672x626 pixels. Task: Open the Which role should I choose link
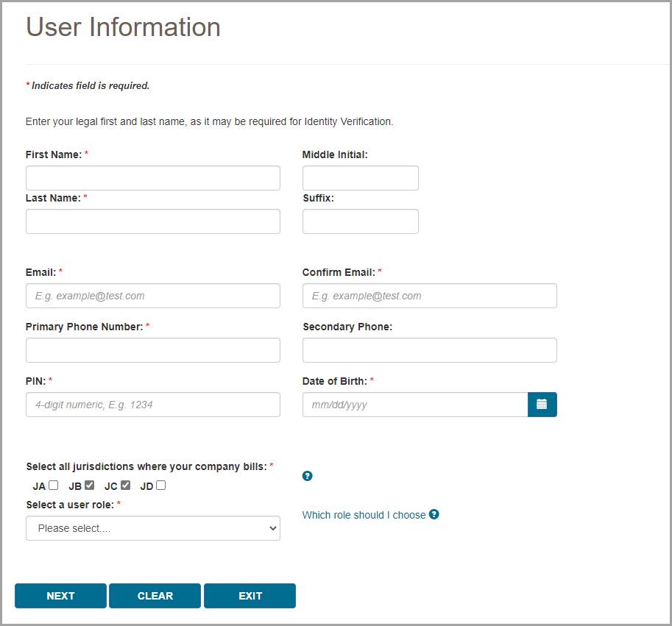pyautogui.click(x=364, y=515)
